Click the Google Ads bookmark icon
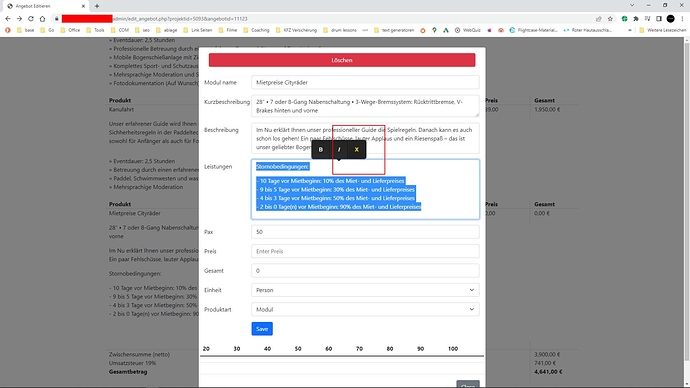This screenshot has width=690, height=388. point(446,30)
